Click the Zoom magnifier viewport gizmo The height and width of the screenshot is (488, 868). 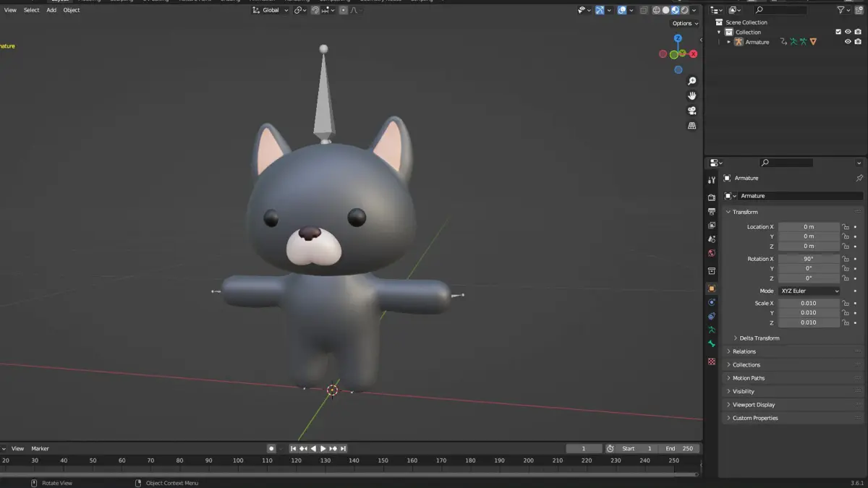[692, 81]
